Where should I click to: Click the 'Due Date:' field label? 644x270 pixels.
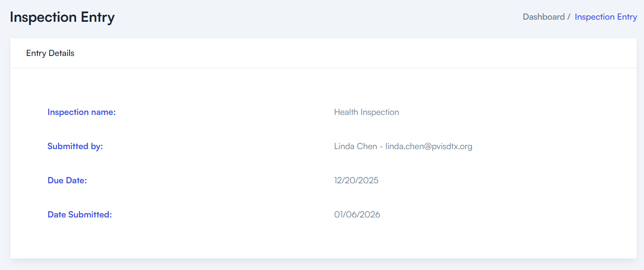[x=67, y=181]
